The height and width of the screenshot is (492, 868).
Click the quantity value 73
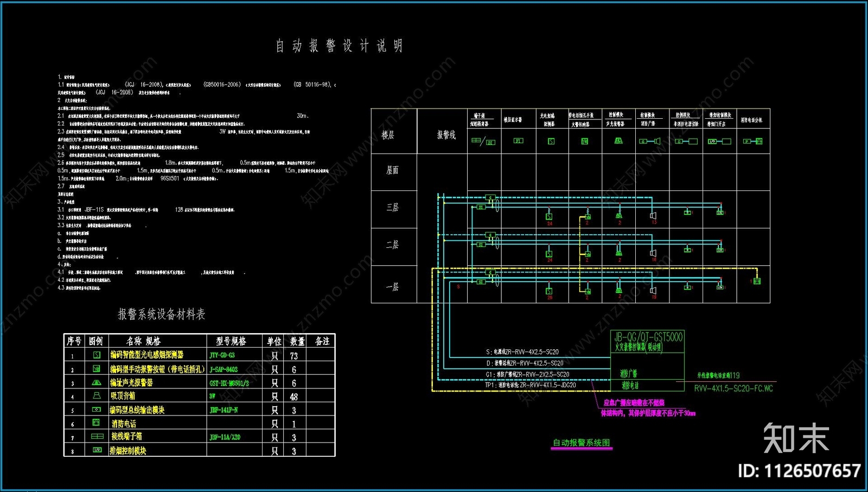(x=294, y=356)
